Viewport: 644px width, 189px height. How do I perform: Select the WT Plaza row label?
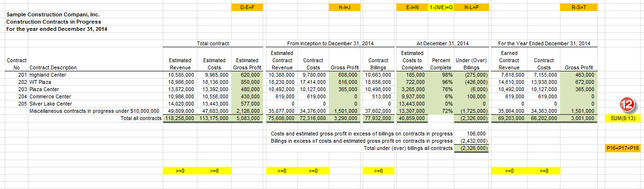click(x=41, y=82)
